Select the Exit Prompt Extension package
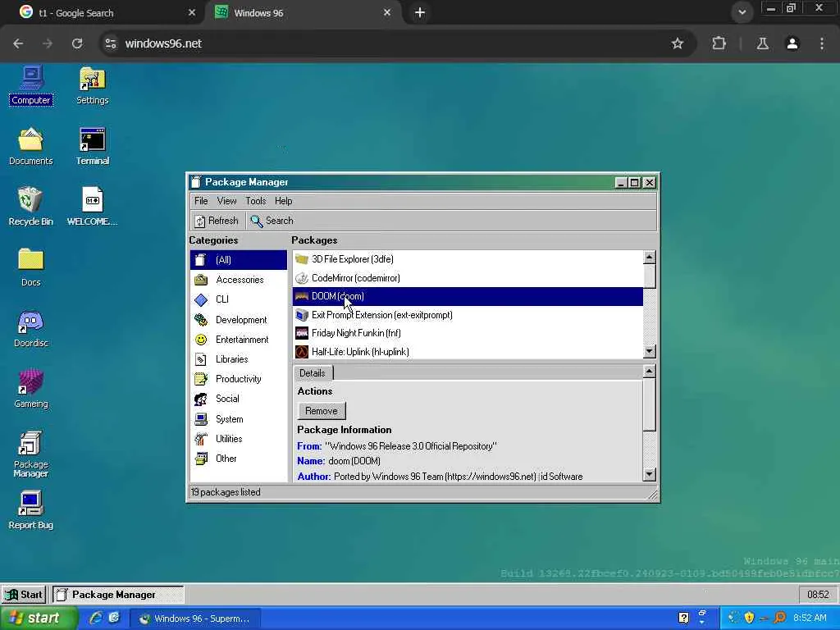The image size is (840, 630). pyautogui.click(x=468, y=315)
